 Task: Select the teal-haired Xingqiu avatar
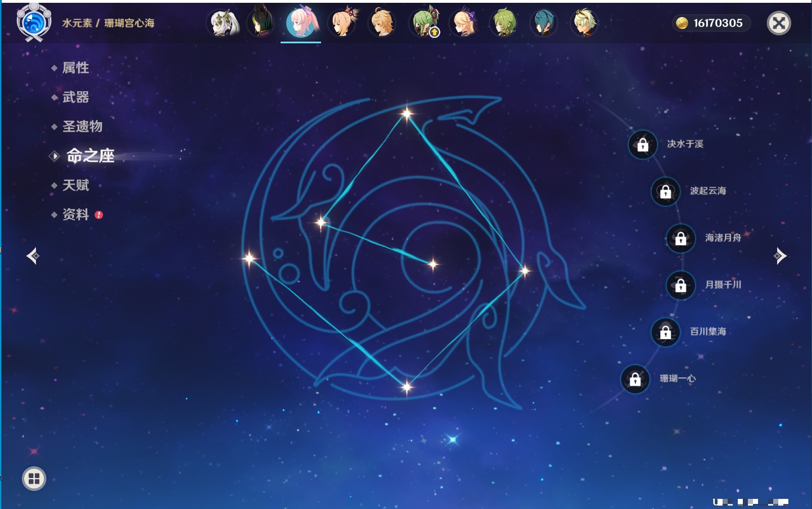[x=544, y=22]
